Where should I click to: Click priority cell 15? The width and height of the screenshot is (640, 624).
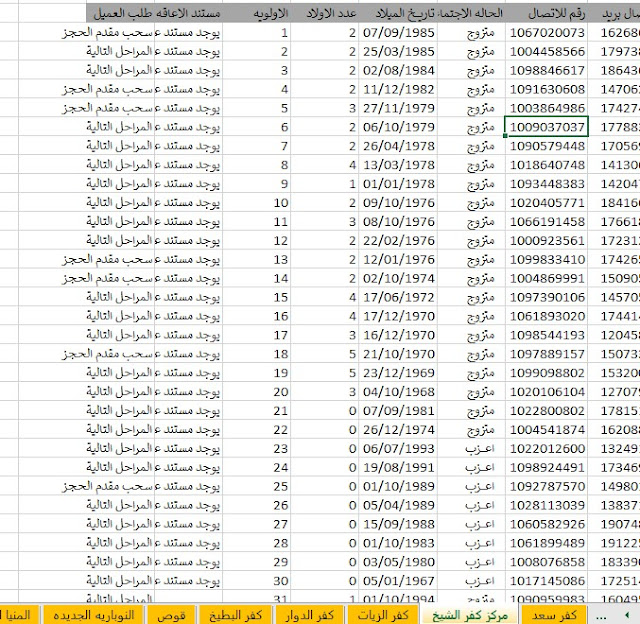[x=256, y=297]
